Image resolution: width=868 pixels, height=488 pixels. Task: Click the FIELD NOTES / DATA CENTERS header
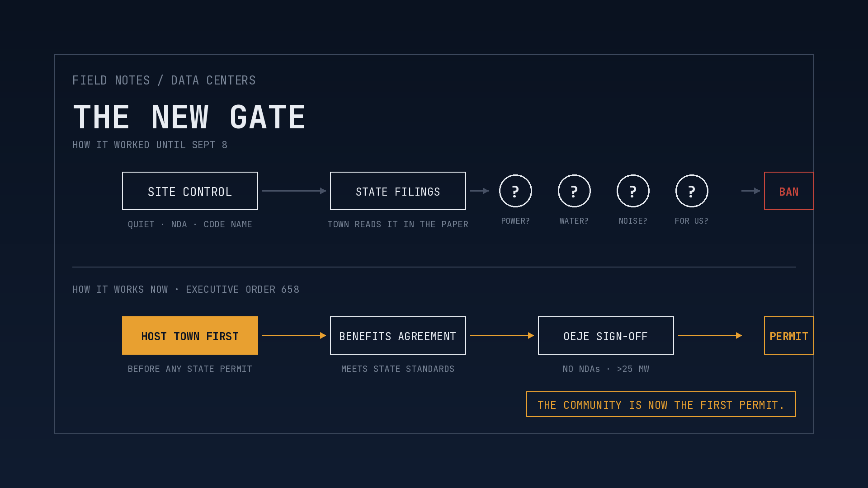[x=164, y=80]
